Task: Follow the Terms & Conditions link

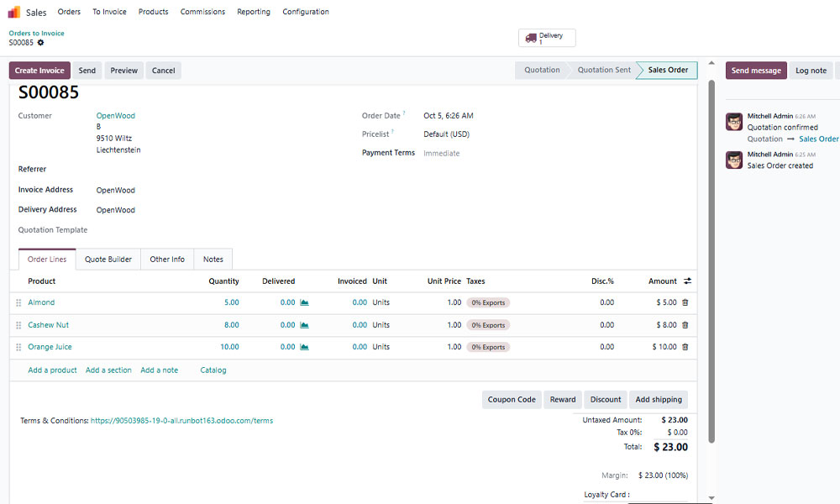Action: 181,421
